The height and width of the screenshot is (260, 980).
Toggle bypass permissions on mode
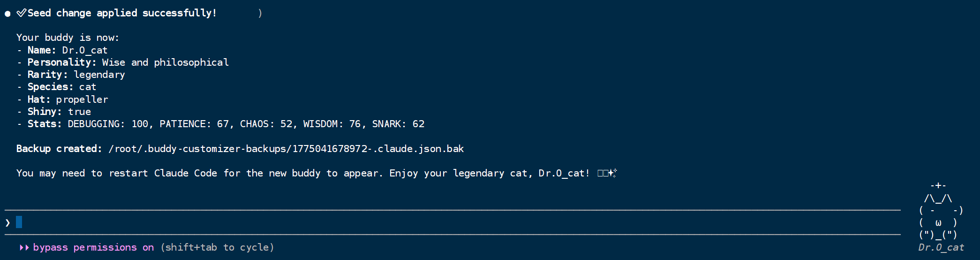tap(93, 247)
